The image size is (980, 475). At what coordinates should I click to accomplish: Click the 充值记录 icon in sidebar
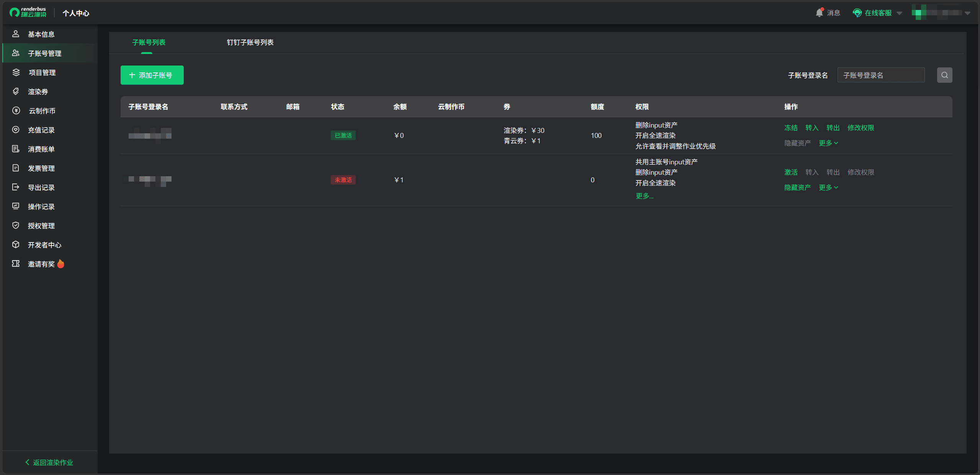[x=16, y=129]
